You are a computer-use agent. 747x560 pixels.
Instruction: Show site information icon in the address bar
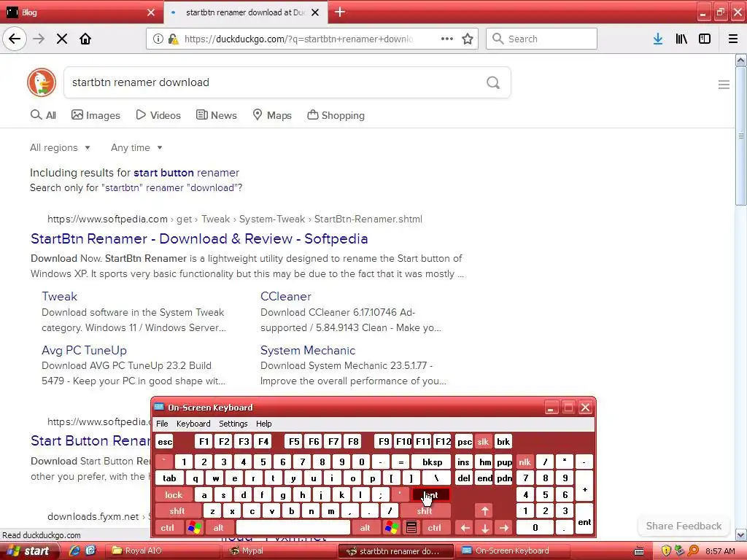tap(158, 39)
